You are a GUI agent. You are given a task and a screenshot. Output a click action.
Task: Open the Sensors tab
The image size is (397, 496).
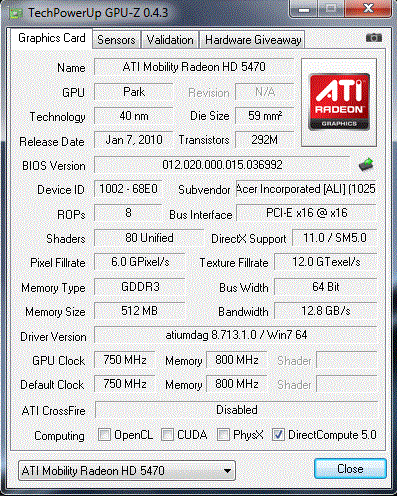116,40
